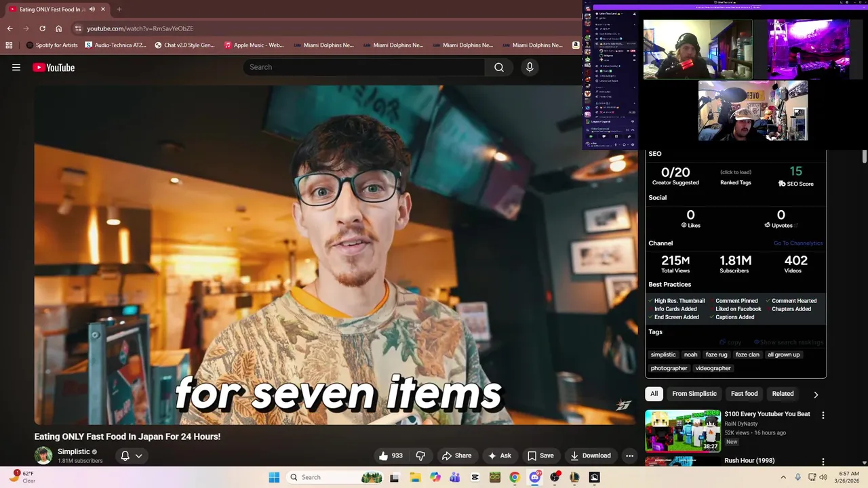Open the weather widget showing 62°F
The width and height of the screenshot is (868, 488).
point(23,477)
